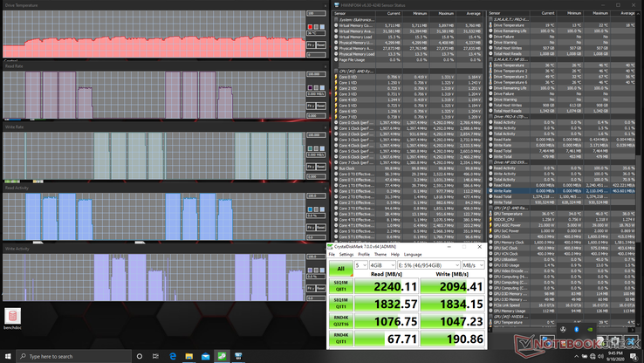Viewport: 644px width, 363px height.
Task: Run the SEQ1M Q1T1 test
Action: (x=340, y=304)
